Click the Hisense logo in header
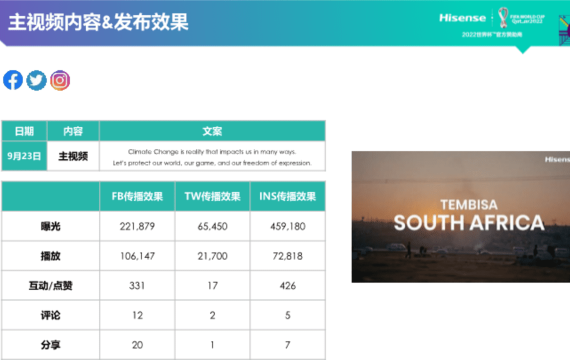This screenshot has width=570, height=360. [x=462, y=18]
